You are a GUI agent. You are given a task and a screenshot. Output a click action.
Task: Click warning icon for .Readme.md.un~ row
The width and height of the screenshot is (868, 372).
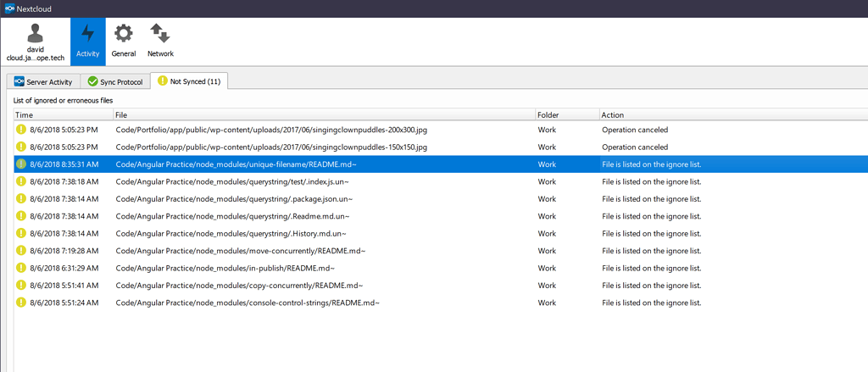tap(21, 216)
